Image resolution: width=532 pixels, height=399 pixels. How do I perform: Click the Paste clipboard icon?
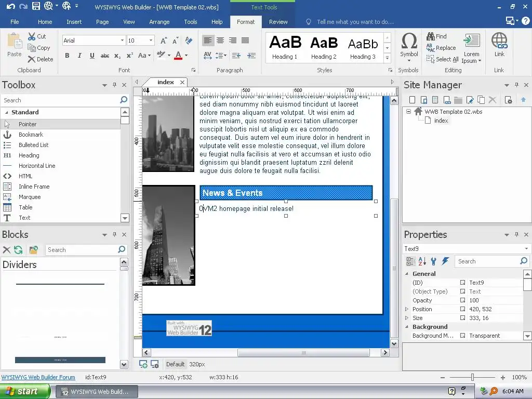tap(15, 41)
